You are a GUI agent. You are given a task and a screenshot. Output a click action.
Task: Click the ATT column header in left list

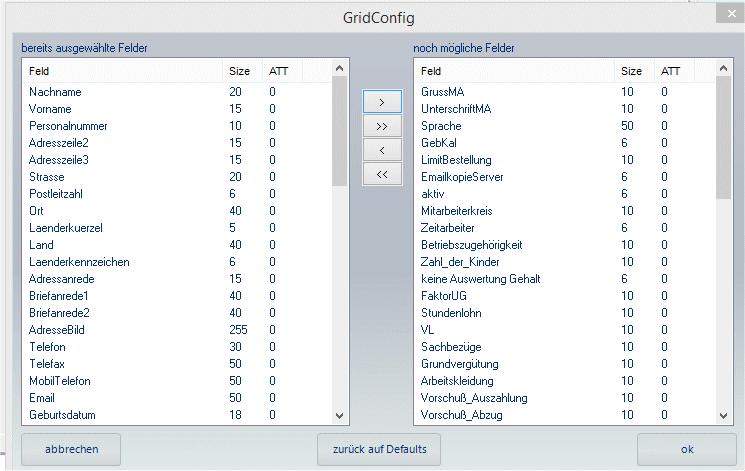(x=278, y=71)
